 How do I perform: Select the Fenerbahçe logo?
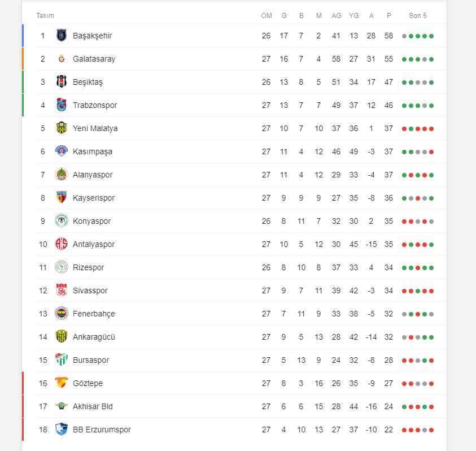[x=62, y=313]
